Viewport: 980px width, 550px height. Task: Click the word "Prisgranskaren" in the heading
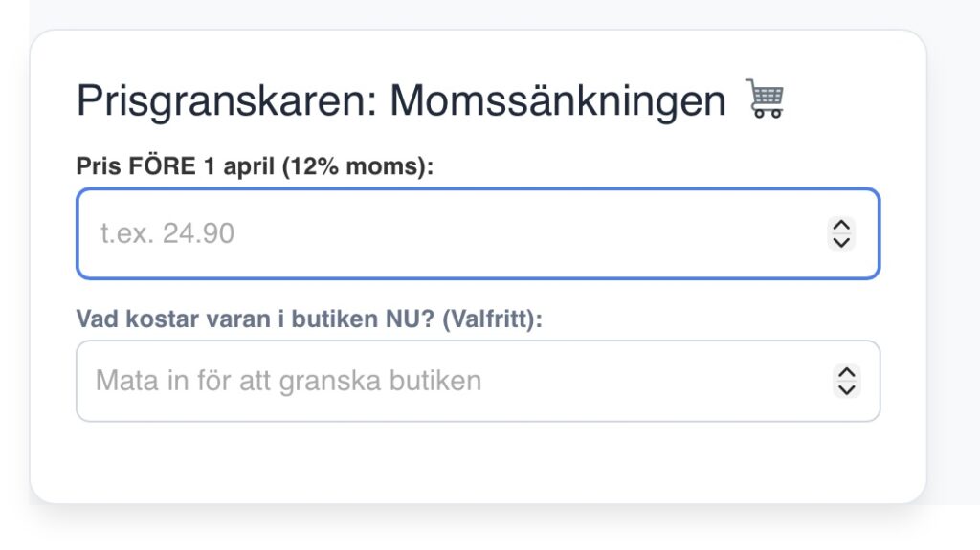[x=224, y=100]
